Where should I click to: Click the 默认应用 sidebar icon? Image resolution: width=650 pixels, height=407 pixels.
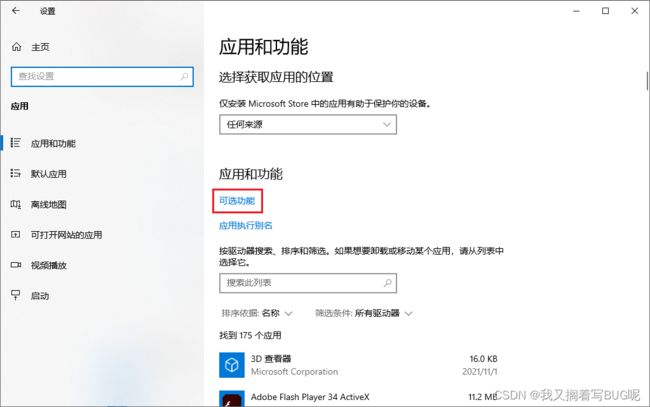pos(15,173)
